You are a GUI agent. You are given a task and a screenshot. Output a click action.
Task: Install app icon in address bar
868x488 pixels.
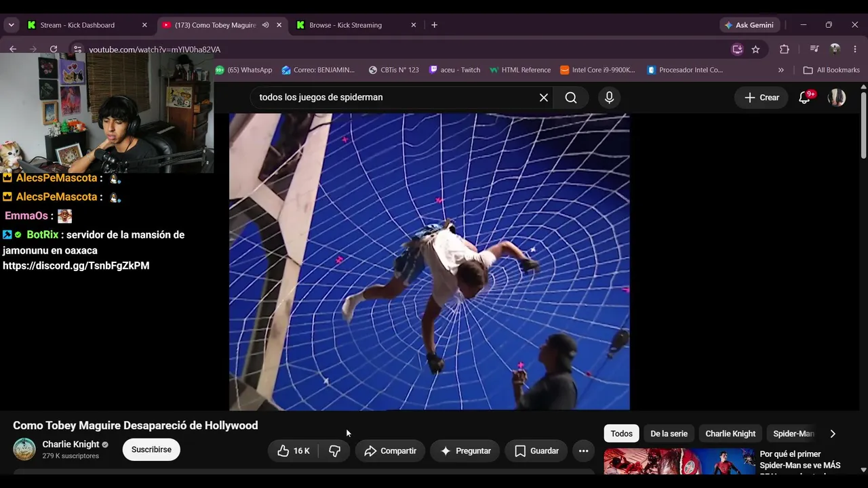coord(737,49)
